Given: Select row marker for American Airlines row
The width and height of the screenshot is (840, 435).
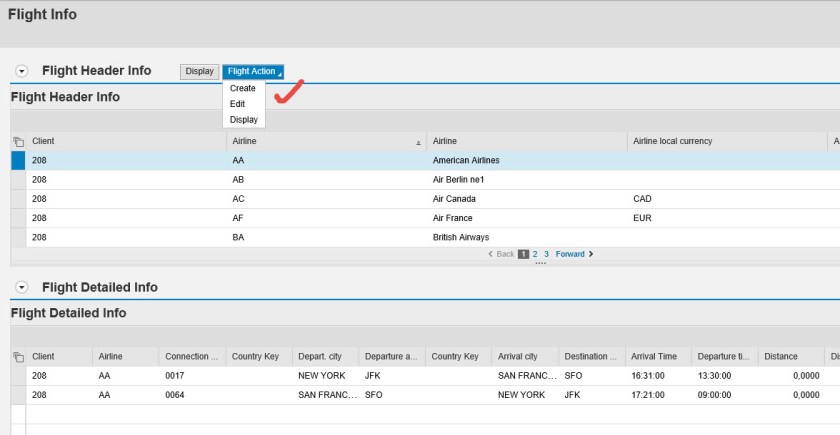Looking at the screenshot, I should coord(17,160).
